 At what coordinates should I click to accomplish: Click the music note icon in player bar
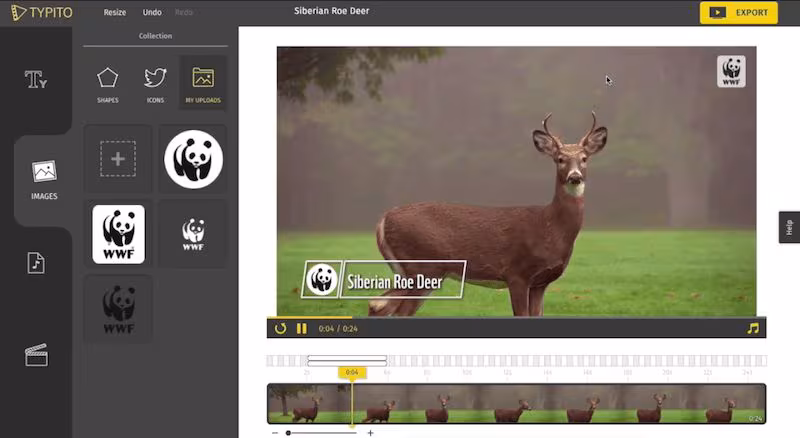pyautogui.click(x=753, y=328)
